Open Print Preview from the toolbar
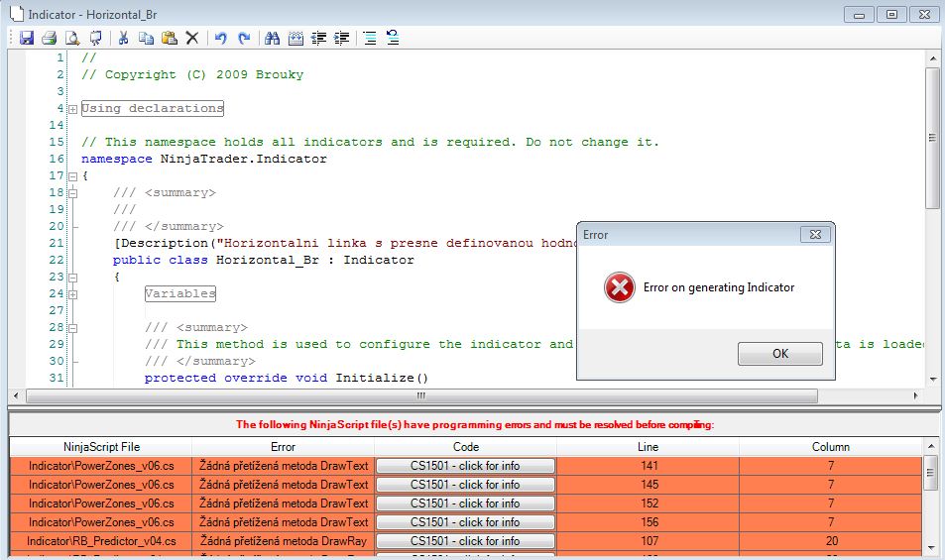The height and width of the screenshot is (560, 945). 72,38
